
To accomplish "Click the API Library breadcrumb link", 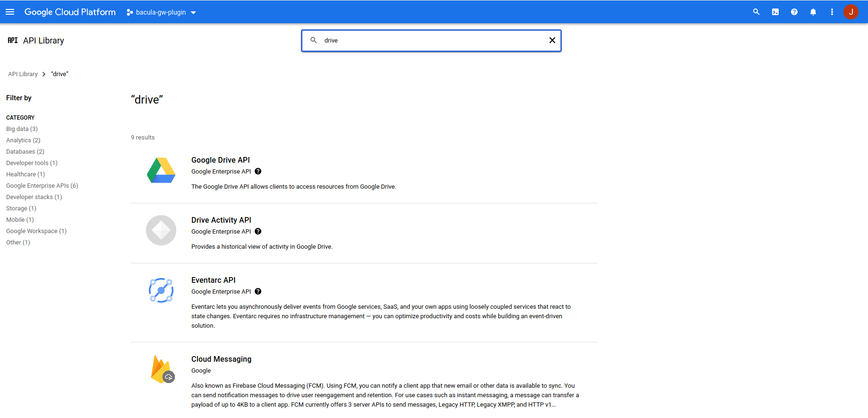I will (x=23, y=74).
